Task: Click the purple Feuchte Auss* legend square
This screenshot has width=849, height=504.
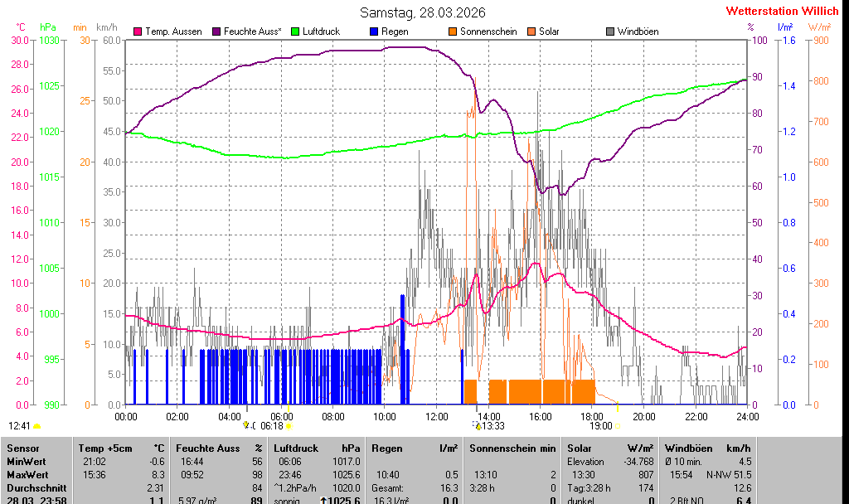Action: tap(218, 31)
